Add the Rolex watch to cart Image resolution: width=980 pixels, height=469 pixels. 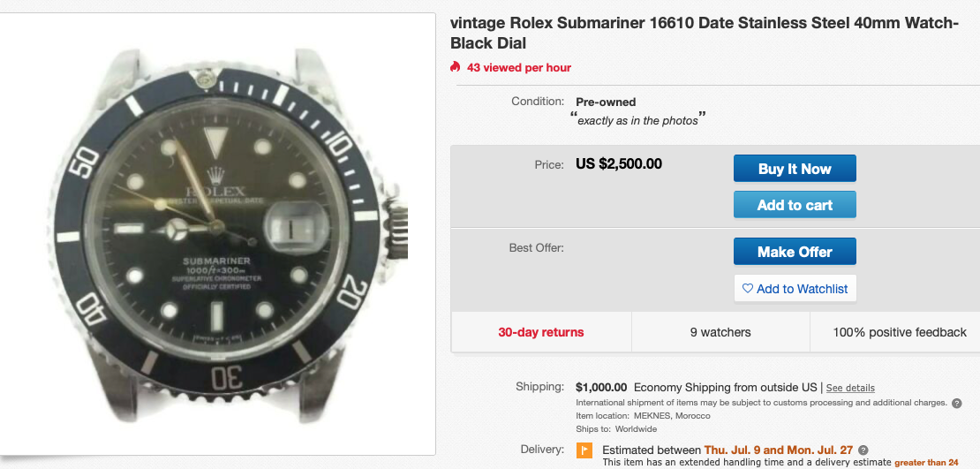point(795,205)
